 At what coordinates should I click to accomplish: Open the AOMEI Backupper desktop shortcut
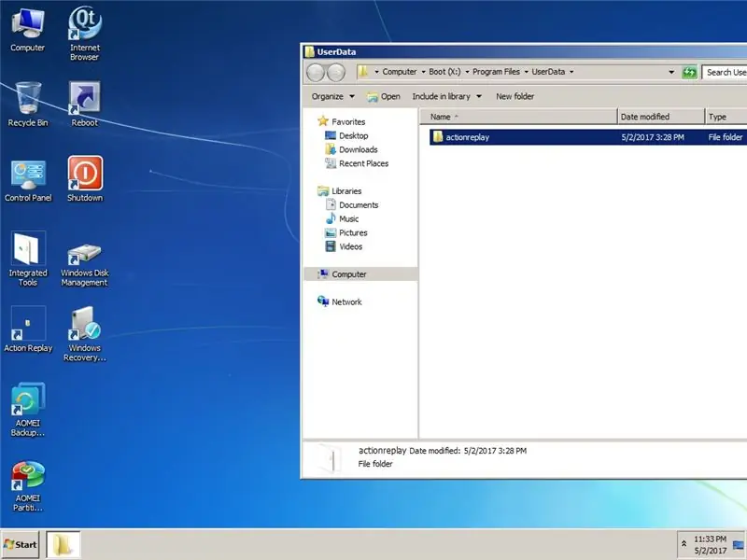coord(28,410)
